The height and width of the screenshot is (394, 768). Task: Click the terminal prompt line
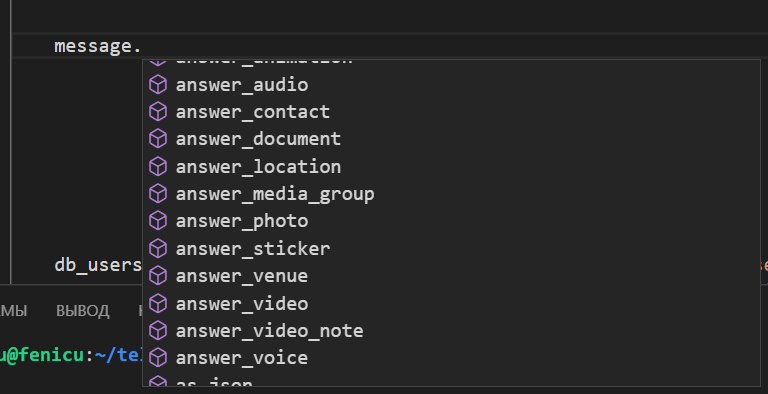tap(71, 355)
